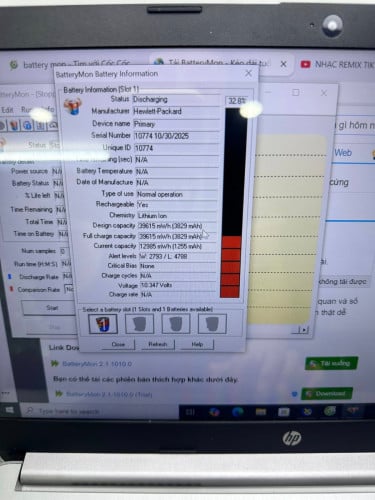This screenshot has height=500, width=375.
Task: Click the Manufacturer value Hewlett-Packard
Action: 176,111
